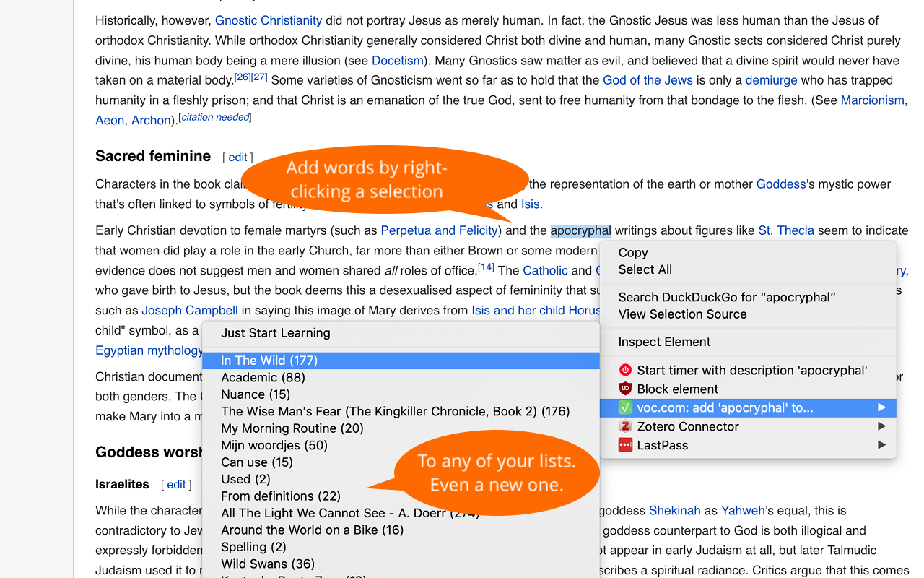Open the Egyptian mythology link
This screenshot has width=924, height=578.
click(x=149, y=351)
